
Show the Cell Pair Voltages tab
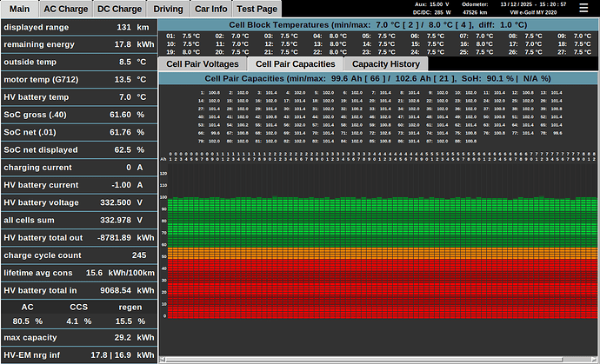pos(203,63)
